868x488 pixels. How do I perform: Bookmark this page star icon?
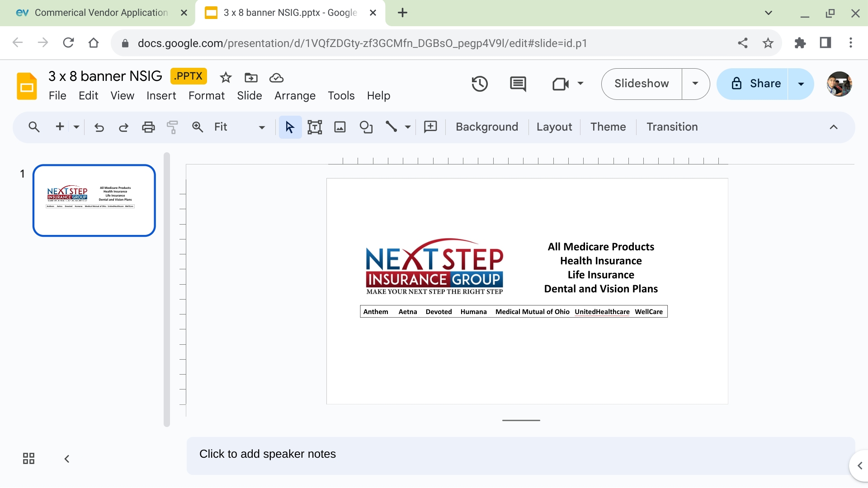click(x=768, y=43)
